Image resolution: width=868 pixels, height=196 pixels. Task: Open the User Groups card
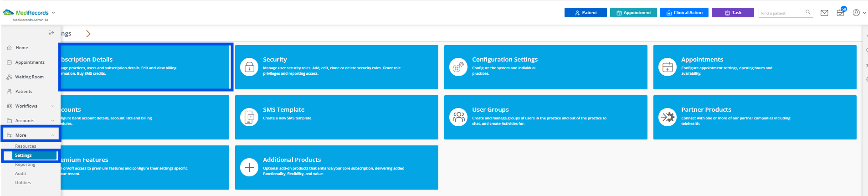tap(546, 117)
